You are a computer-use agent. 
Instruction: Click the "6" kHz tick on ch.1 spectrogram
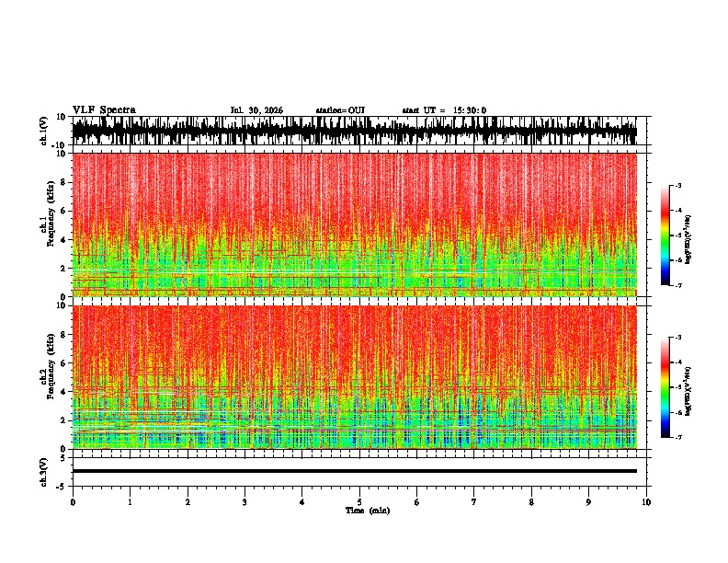[63, 211]
